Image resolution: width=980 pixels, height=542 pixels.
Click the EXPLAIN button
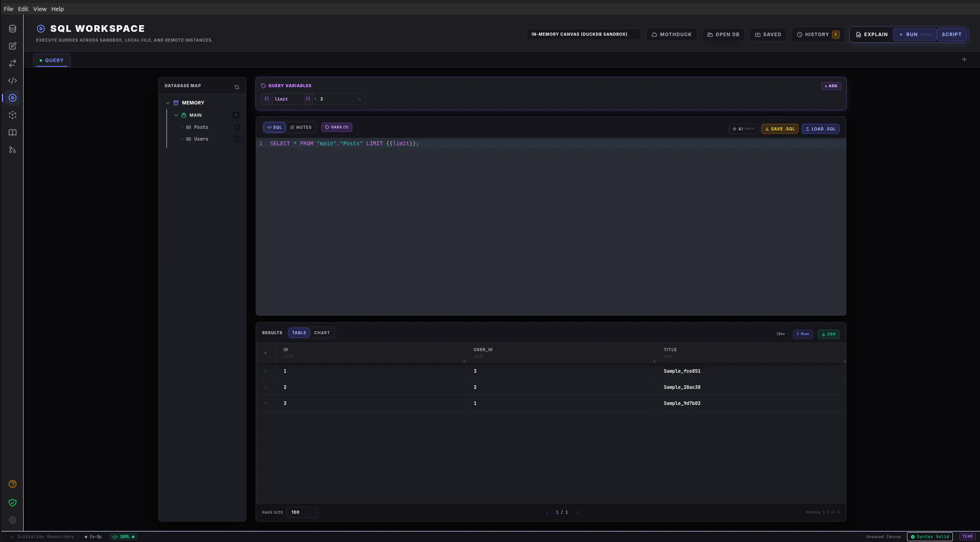(x=872, y=35)
